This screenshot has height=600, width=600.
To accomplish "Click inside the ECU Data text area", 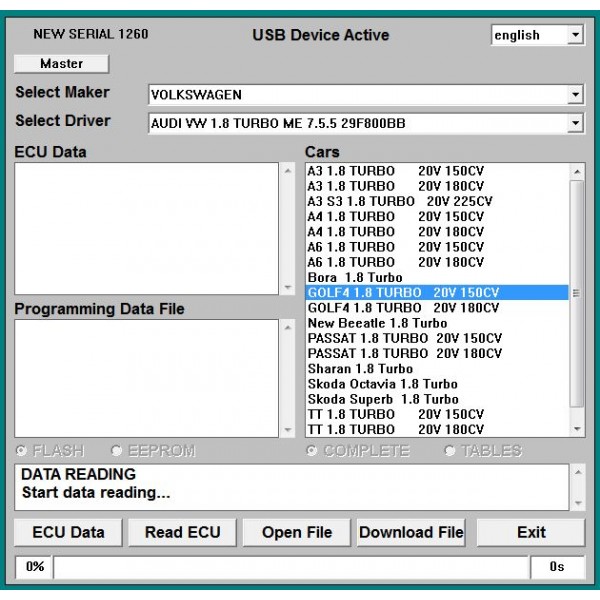I will 147,229.
